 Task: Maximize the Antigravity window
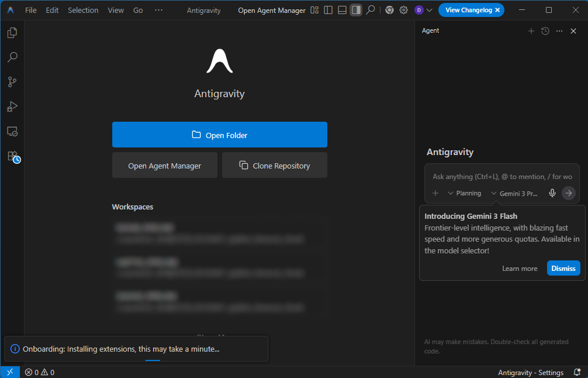[x=549, y=10]
